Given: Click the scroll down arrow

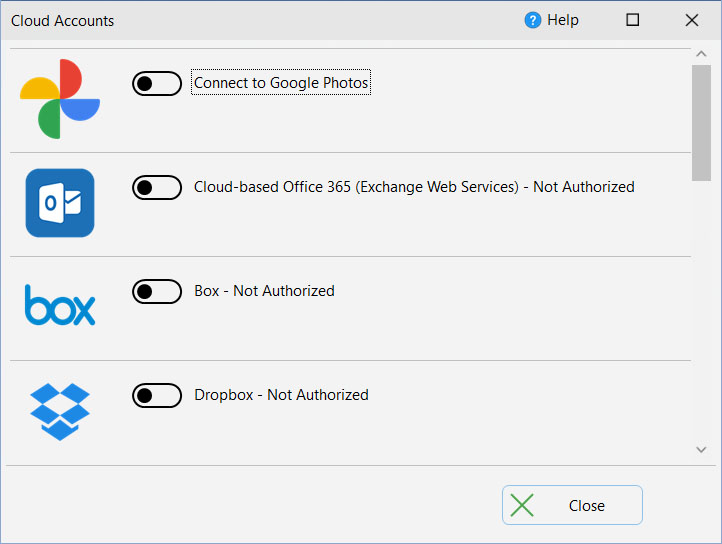Looking at the screenshot, I should click(701, 450).
